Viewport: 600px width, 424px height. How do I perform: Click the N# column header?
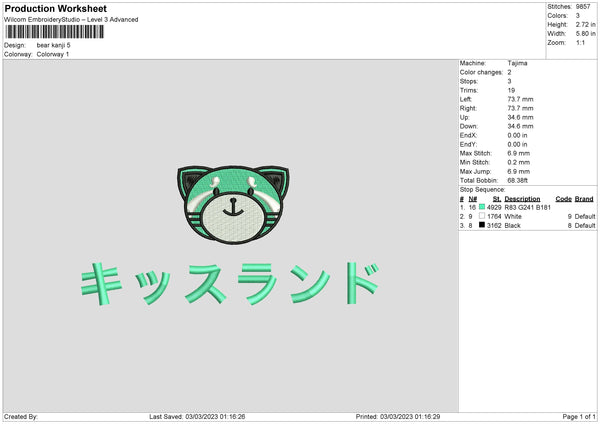(473, 199)
